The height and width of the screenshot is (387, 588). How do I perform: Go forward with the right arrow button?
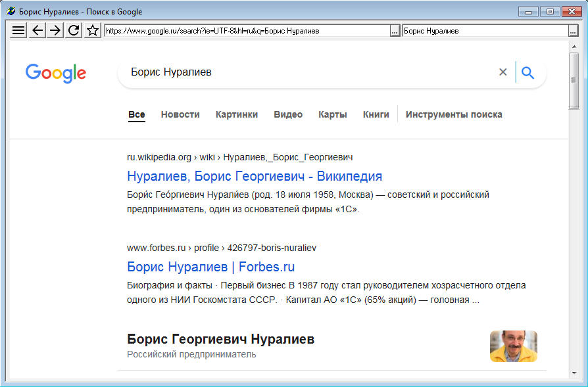coord(55,30)
